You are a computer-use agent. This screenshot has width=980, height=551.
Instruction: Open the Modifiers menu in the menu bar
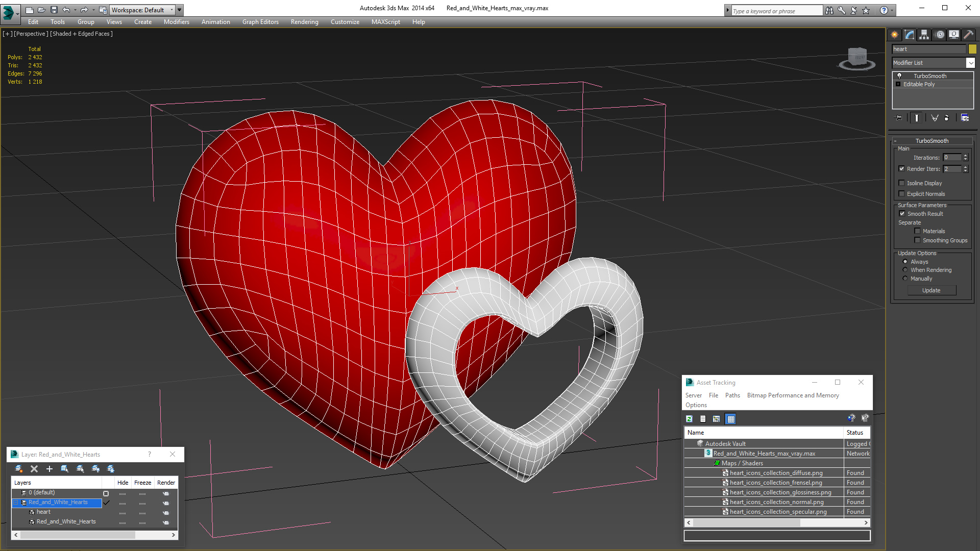click(x=175, y=21)
